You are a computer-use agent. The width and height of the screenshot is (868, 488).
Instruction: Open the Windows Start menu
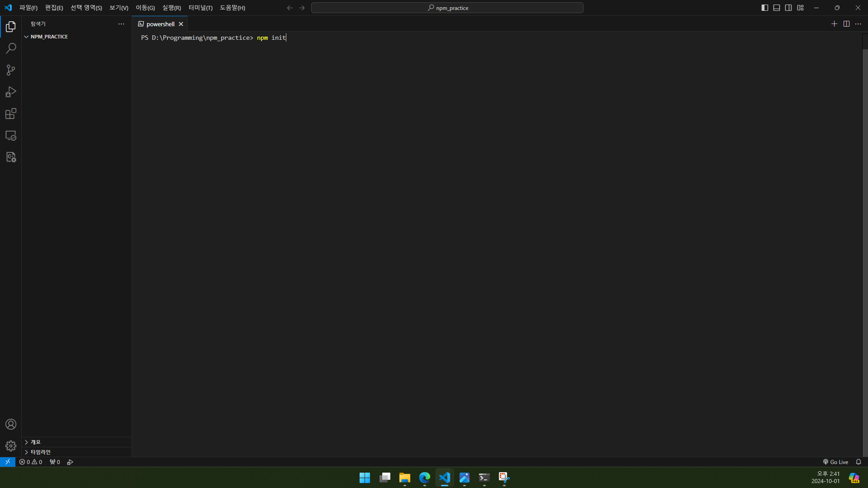pyautogui.click(x=365, y=478)
